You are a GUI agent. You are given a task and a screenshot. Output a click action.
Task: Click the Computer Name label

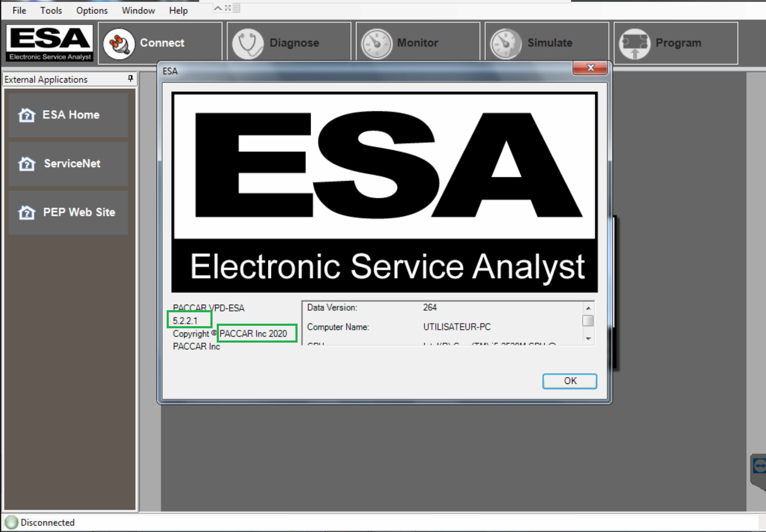[x=338, y=327]
